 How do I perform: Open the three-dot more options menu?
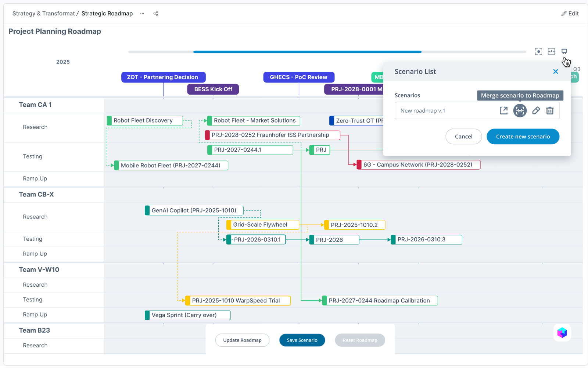[142, 14]
